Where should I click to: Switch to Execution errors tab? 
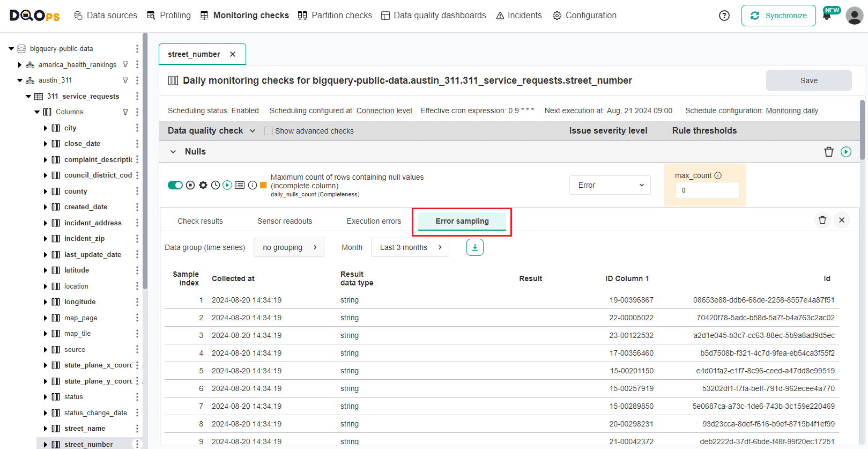click(374, 221)
